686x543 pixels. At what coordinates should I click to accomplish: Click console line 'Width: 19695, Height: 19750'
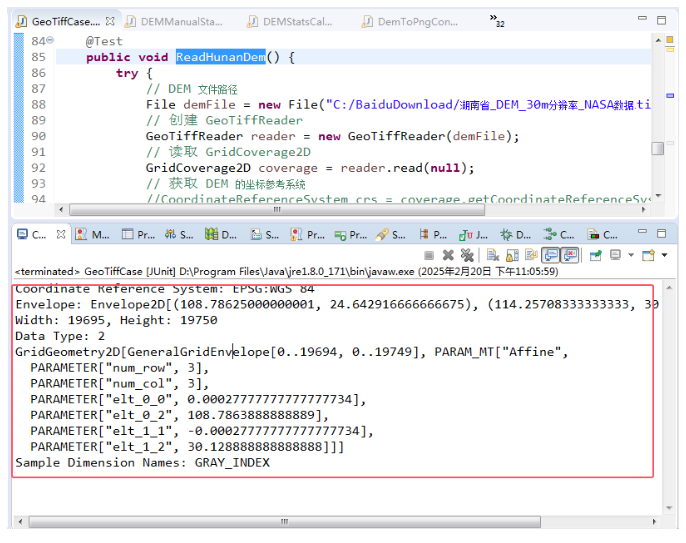click(x=116, y=320)
